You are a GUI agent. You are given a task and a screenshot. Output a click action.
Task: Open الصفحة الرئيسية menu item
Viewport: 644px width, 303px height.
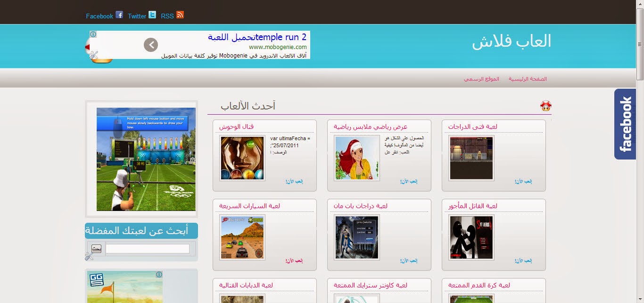click(x=528, y=79)
